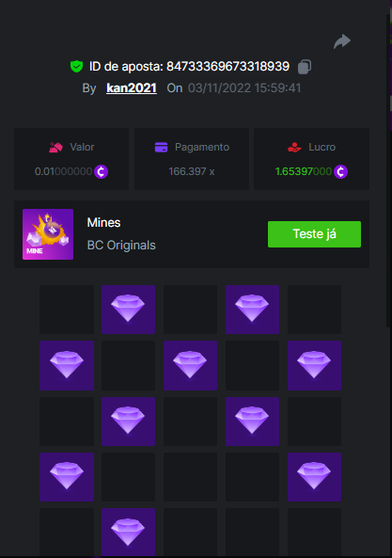Click the pink Valor icon
Screen dimensions: 392x558
point(55,147)
